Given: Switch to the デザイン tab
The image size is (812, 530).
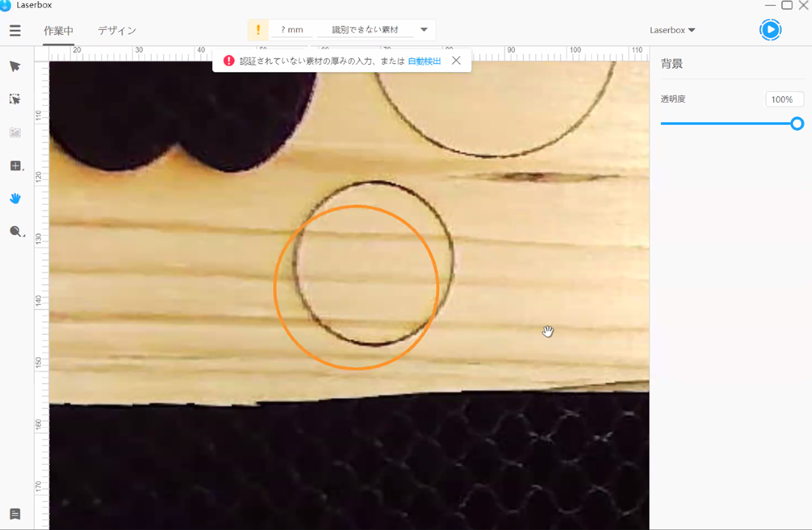Looking at the screenshot, I should pos(117,30).
